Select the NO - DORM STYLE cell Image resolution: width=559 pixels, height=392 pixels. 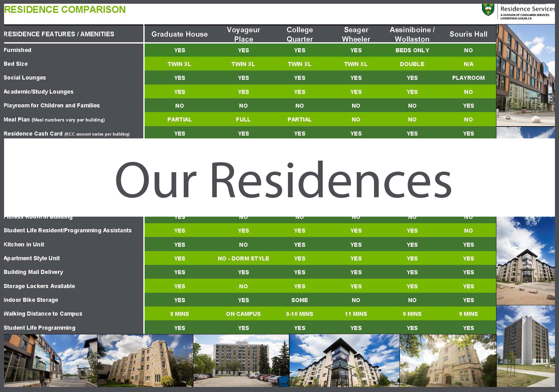coord(243,258)
